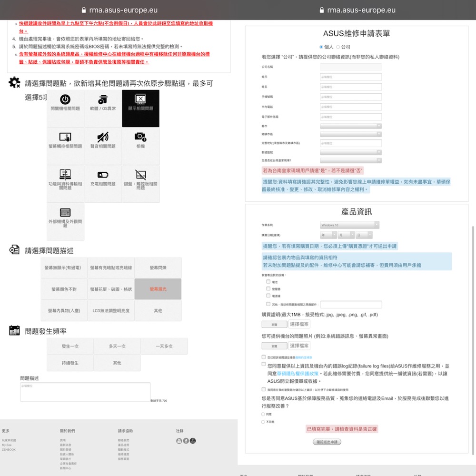Select the 不同意 radio button

point(263,422)
